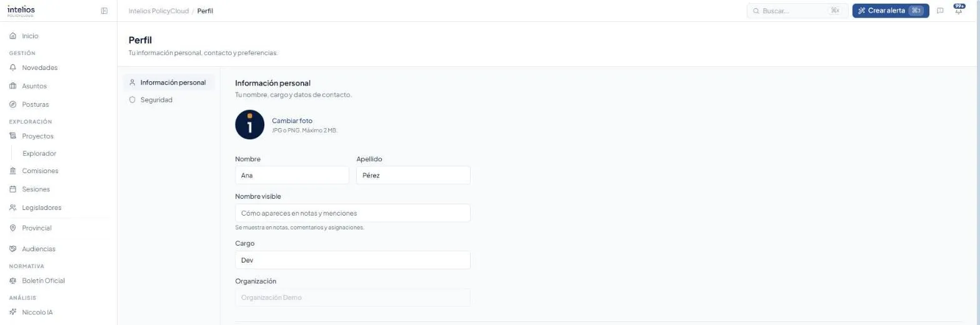980x325 pixels.
Task: Click the 'Perfil' page heading
Action: (140, 40)
